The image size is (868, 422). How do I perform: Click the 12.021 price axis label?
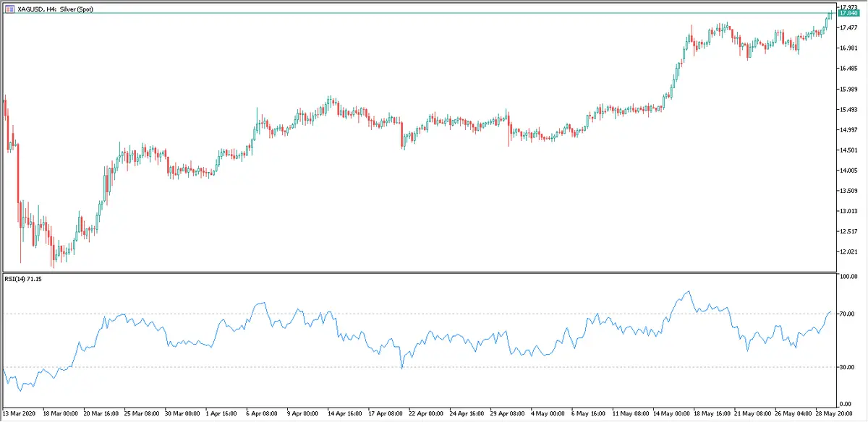pyautogui.click(x=848, y=252)
